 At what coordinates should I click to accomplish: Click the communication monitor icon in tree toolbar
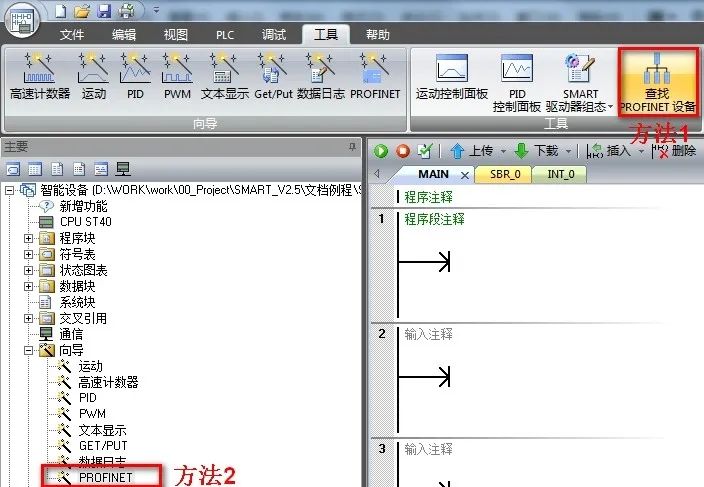tap(123, 169)
